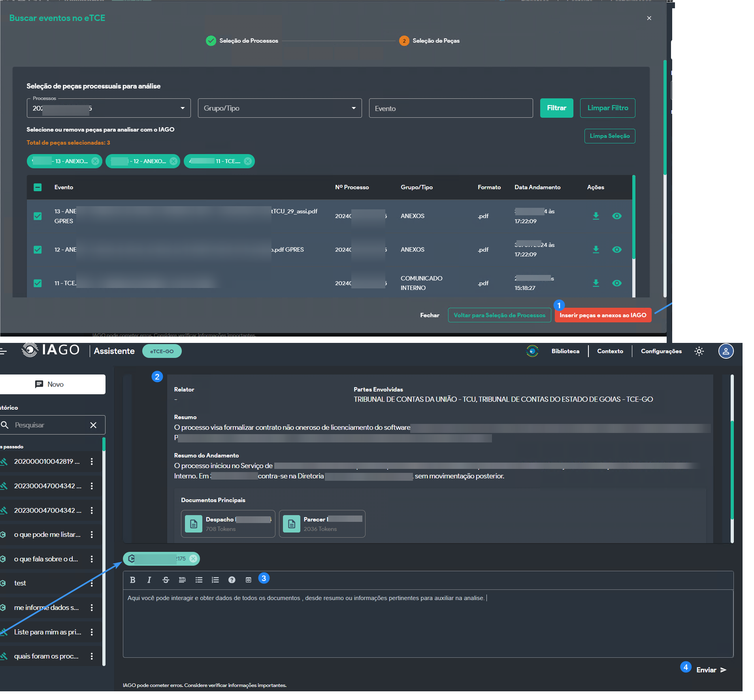Uncheck the 12 - ANEXO row checkbox
The width and height of the screenshot is (754, 700).
38,250
